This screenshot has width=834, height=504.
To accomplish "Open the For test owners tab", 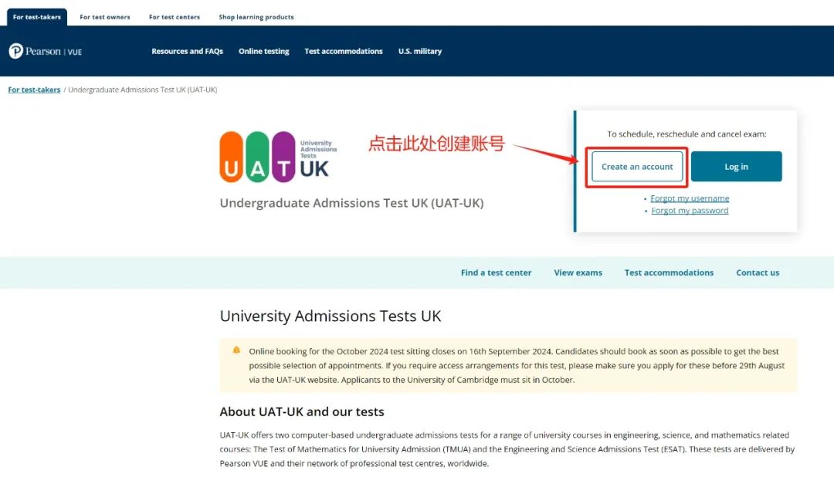I will pos(105,17).
